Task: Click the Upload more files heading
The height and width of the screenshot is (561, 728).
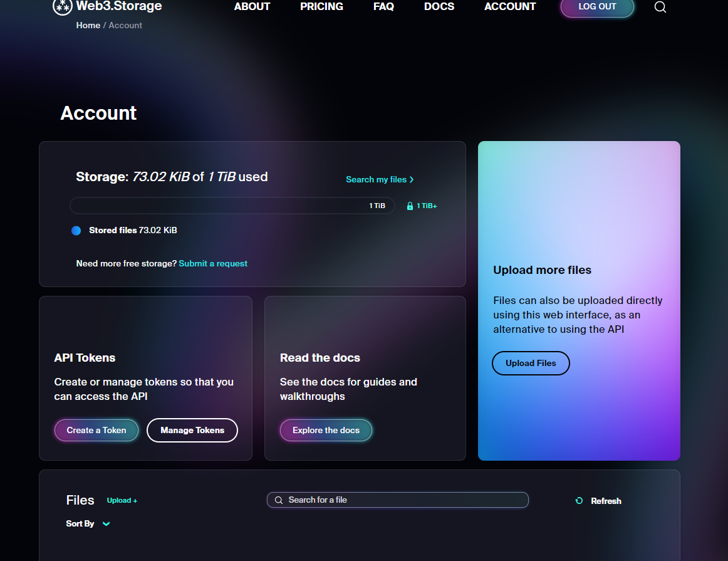Action: click(543, 270)
